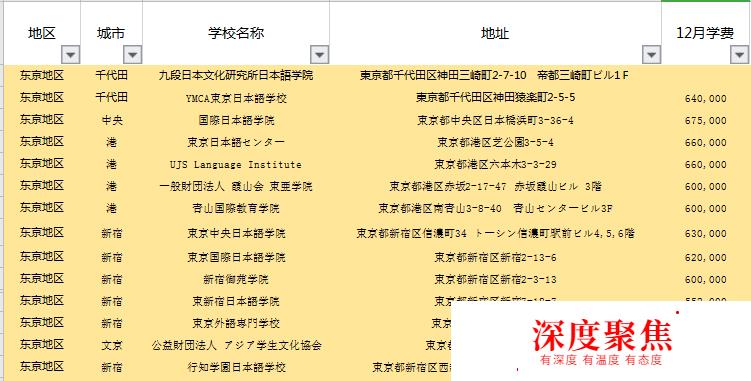Select the 地区 header cell

pyautogui.click(x=42, y=33)
